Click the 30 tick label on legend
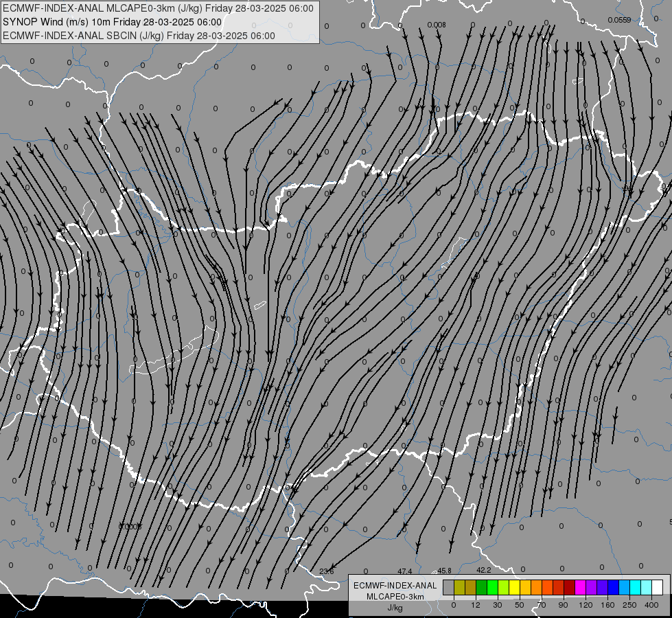Viewport: 672px width, 618px height. click(x=498, y=605)
